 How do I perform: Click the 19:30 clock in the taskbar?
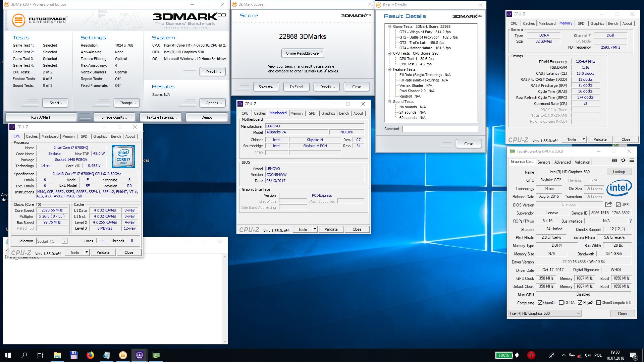point(615,352)
